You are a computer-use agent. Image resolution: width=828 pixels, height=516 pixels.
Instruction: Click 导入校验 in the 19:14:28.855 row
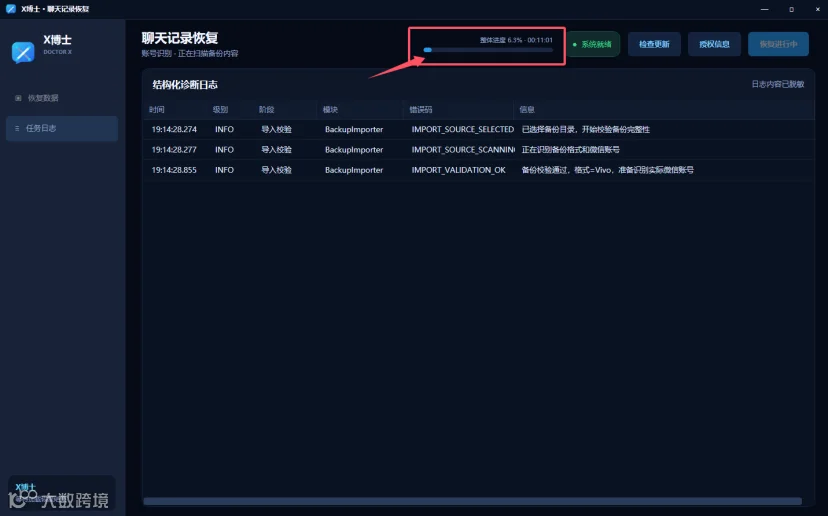[x=276, y=170]
